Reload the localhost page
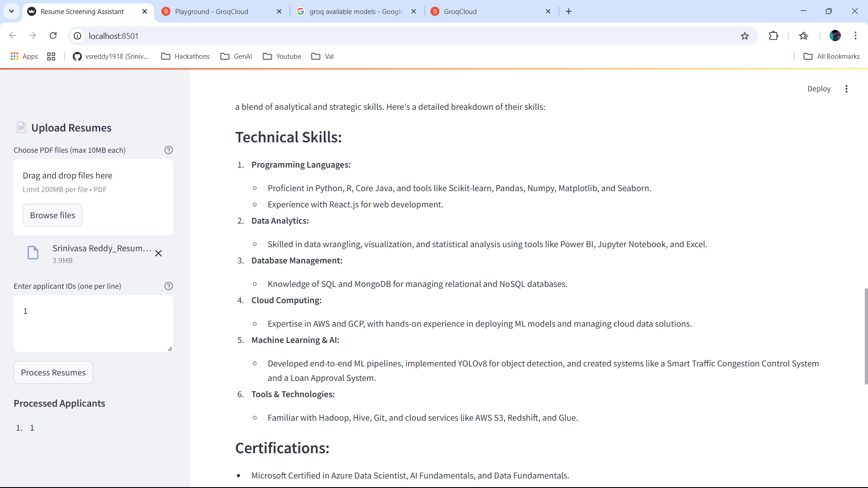Image resolution: width=868 pixels, height=488 pixels. [53, 36]
